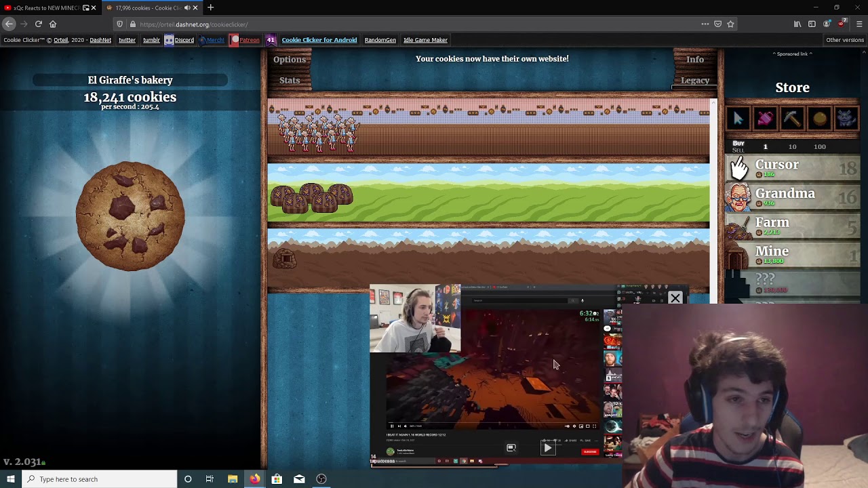
Task: Buy the pink rolling pin upgrade
Action: point(765,119)
